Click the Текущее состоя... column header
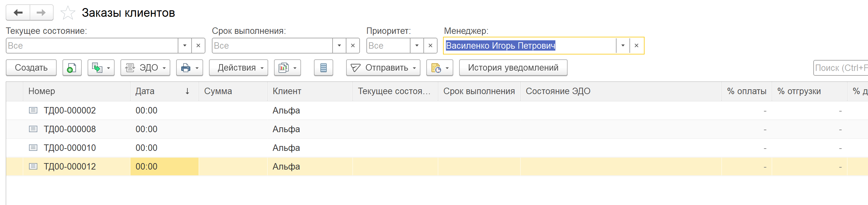Screen dimensions: 868x205 pos(395,91)
